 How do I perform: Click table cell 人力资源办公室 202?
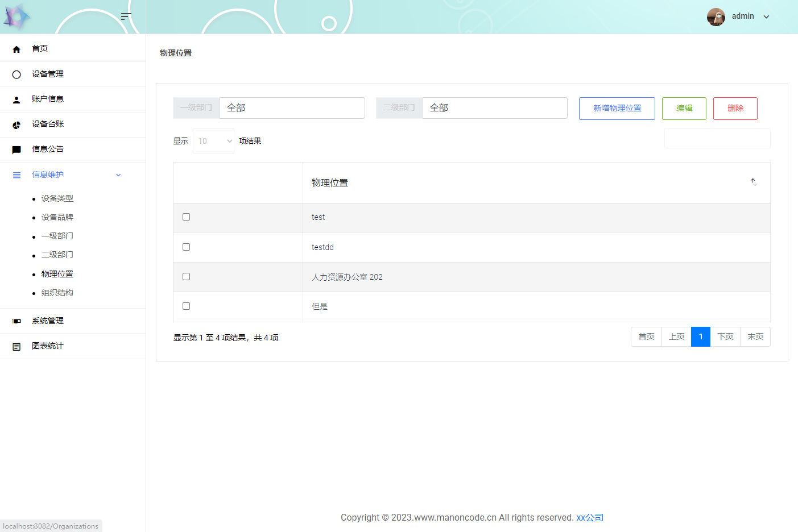347,277
